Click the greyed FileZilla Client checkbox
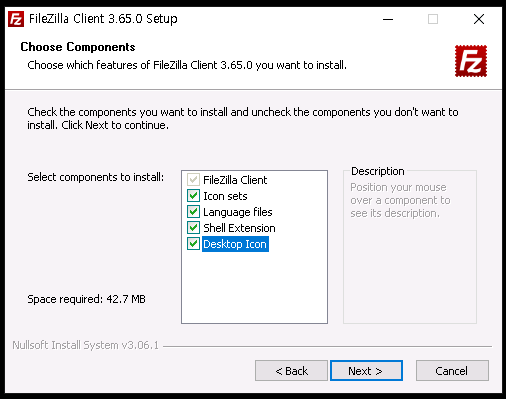The image size is (506, 399). [x=193, y=180]
